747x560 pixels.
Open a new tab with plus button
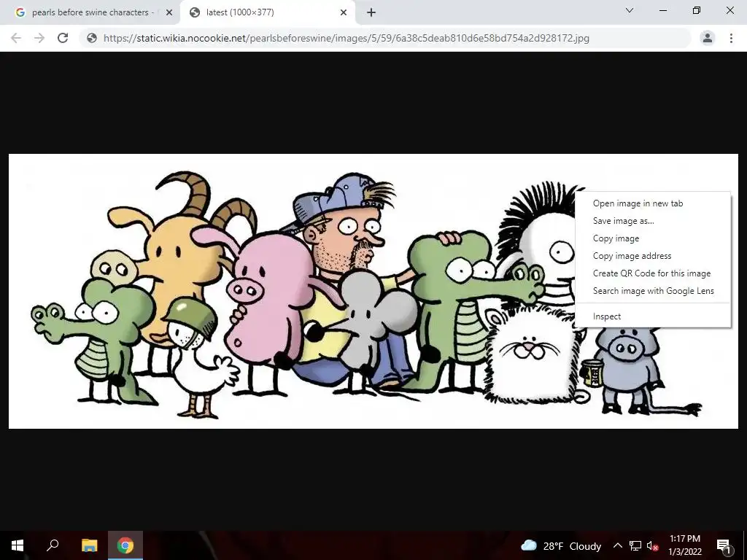pyautogui.click(x=371, y=12)
